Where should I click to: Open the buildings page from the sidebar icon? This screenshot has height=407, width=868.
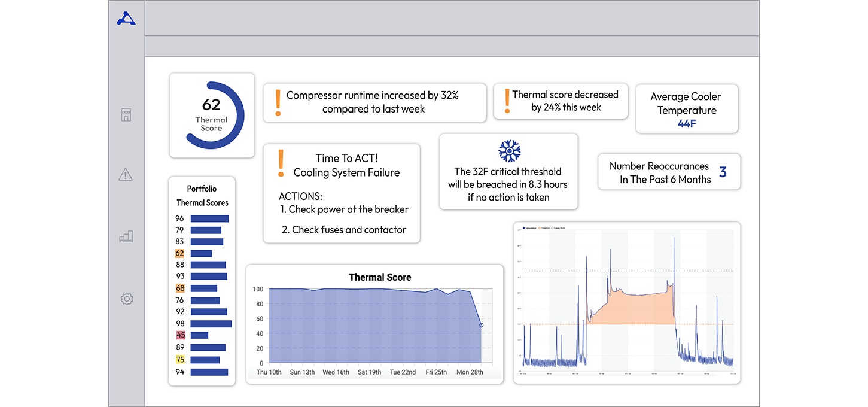[x=126, y=115]
